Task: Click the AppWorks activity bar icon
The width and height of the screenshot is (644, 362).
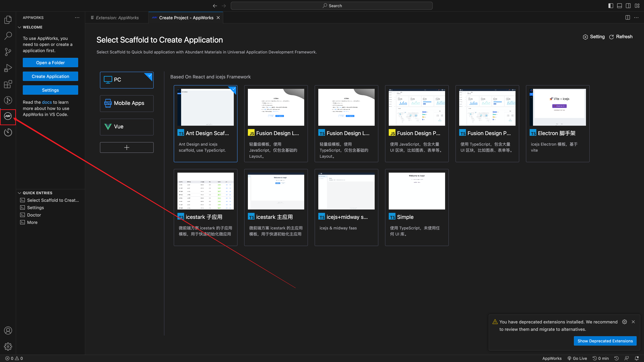Action: click(8, 116)
